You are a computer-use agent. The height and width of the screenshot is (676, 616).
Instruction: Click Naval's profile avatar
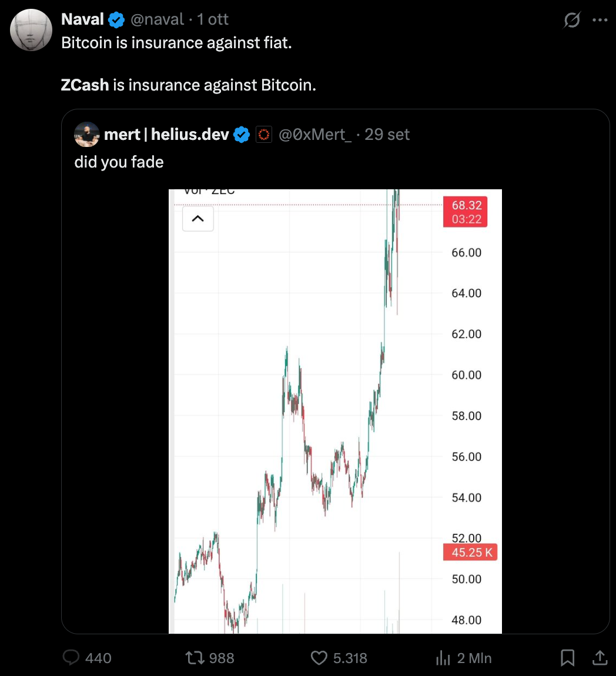[x=31, y=30]
